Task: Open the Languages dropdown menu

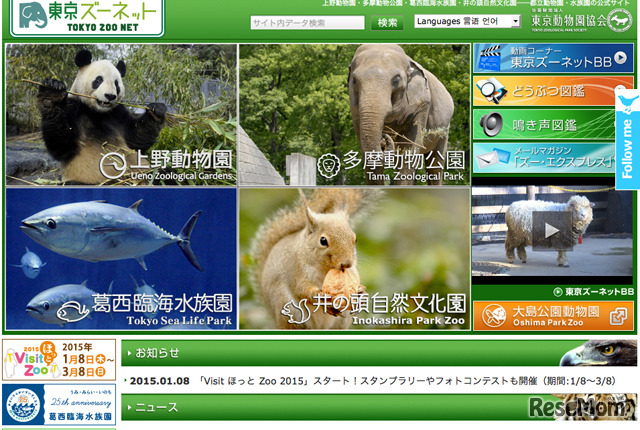Action: (x=467, y=21)
